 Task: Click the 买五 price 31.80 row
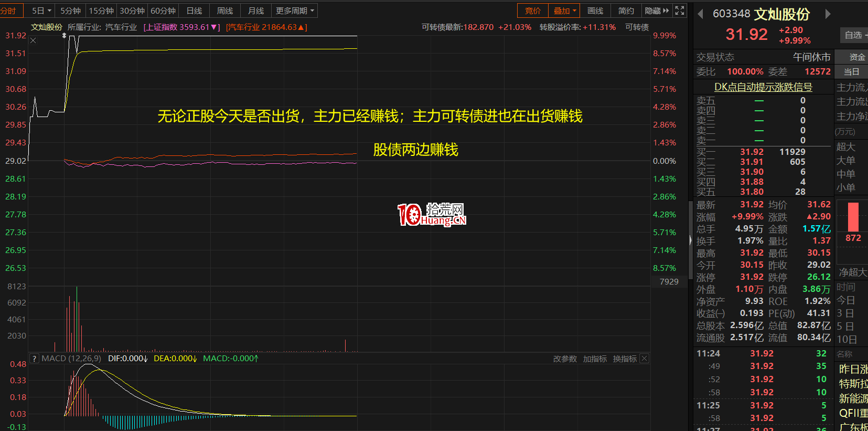click(x=764, y=192)
